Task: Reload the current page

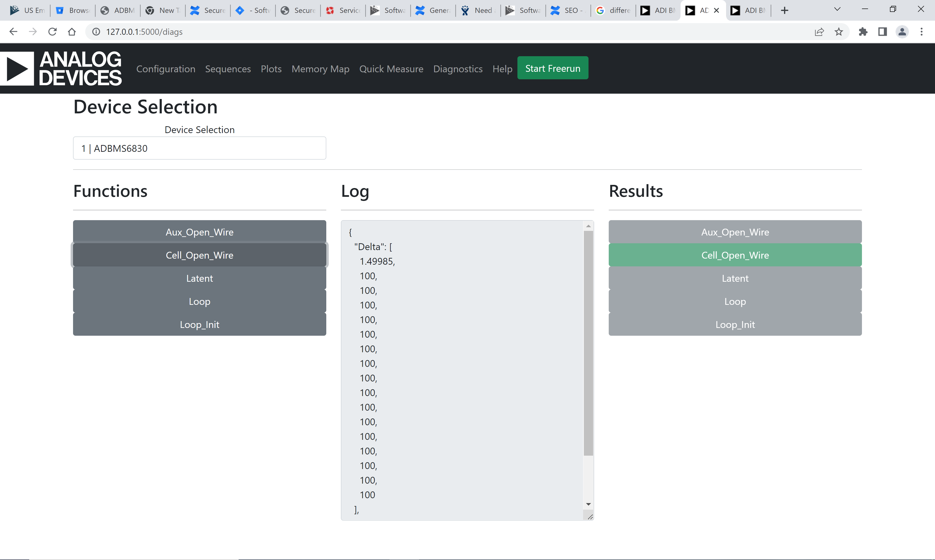Action: pos(53,32)
